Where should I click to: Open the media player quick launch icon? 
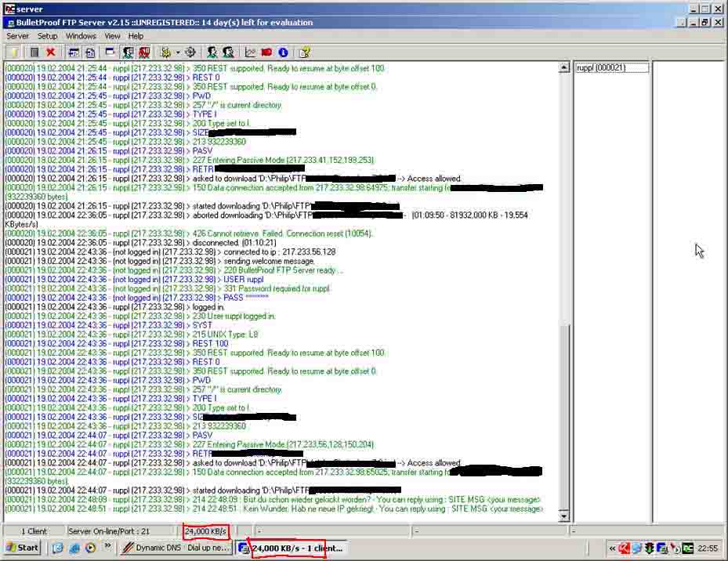pos(91,548)
